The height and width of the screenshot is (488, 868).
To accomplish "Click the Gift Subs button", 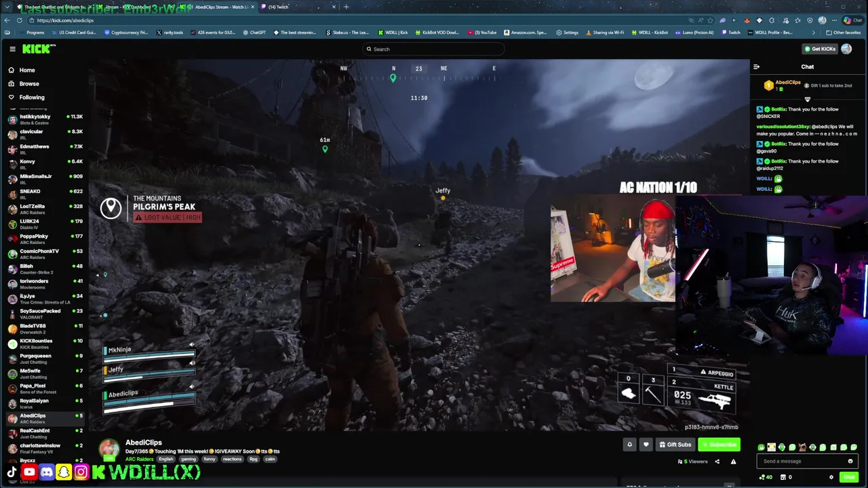I will tap(675, 445).
